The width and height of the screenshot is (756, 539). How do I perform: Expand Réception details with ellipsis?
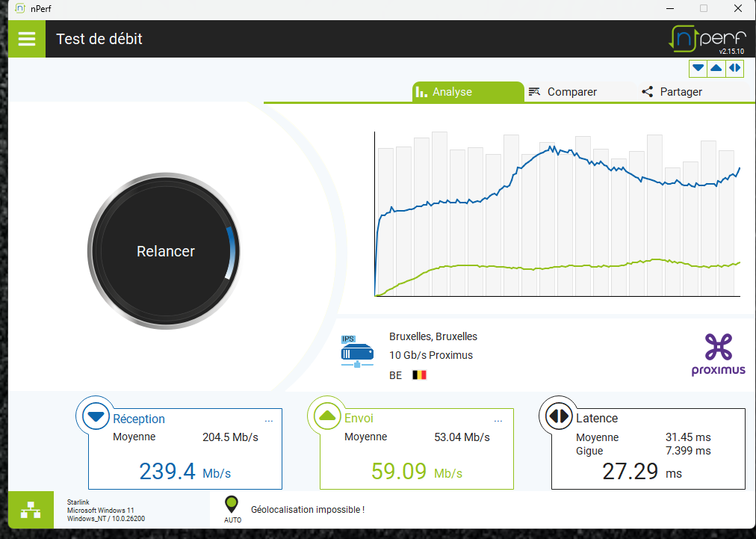[x=268, y=421]
